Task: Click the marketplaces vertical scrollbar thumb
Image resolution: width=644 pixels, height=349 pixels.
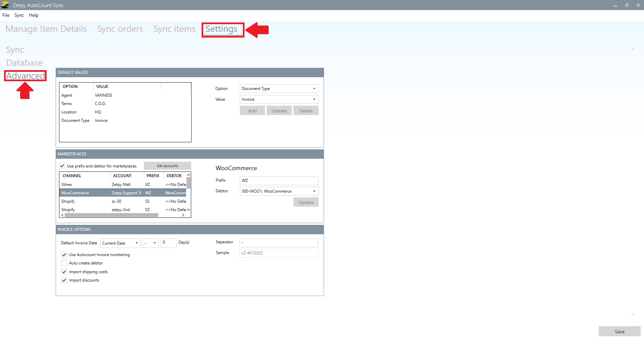Action: [189, 183]
